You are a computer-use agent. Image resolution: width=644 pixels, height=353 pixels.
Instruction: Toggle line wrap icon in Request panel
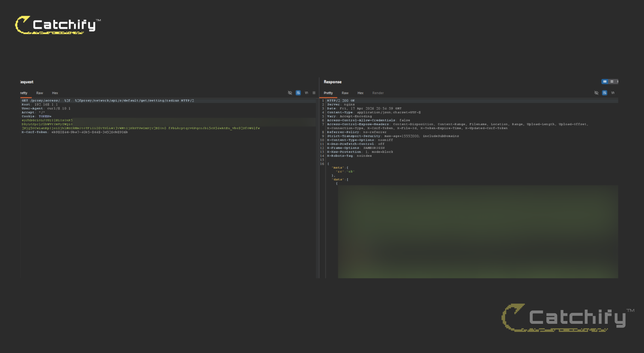(298, 93)
